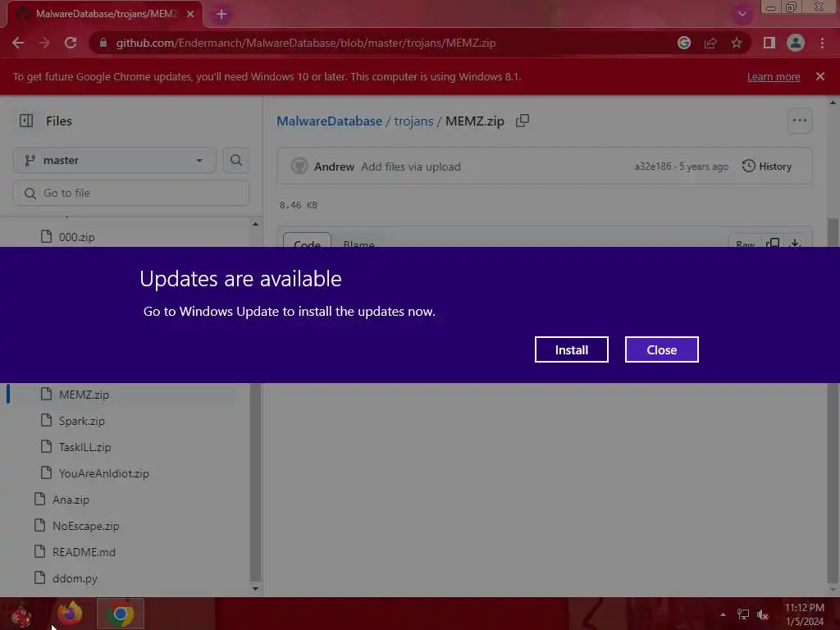Viewport: 840px width, 630px height.
Task: Reload the page with the refresh icon
Action: 71,43
